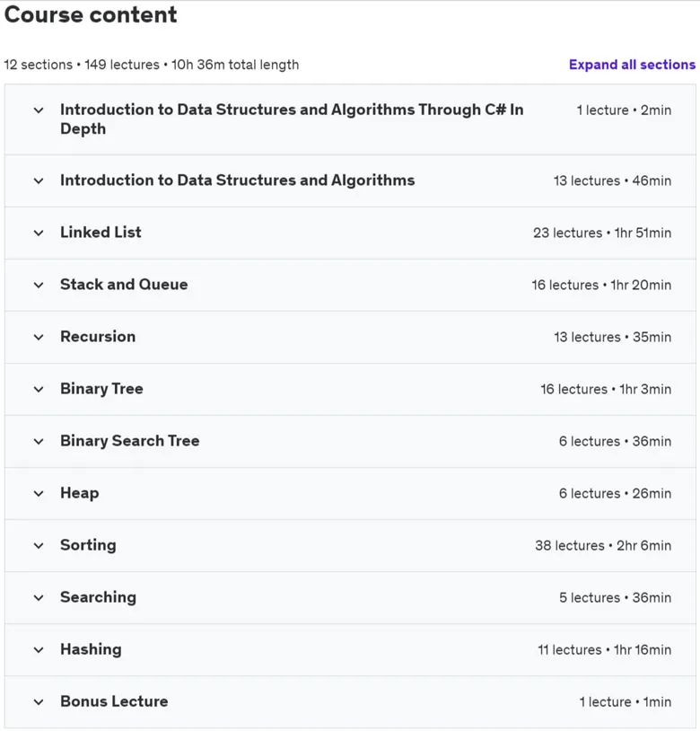Expand Introduction to Data Structures and Algorithms chevron
Viewport: 700px width, 731px height.
point(39,181)
